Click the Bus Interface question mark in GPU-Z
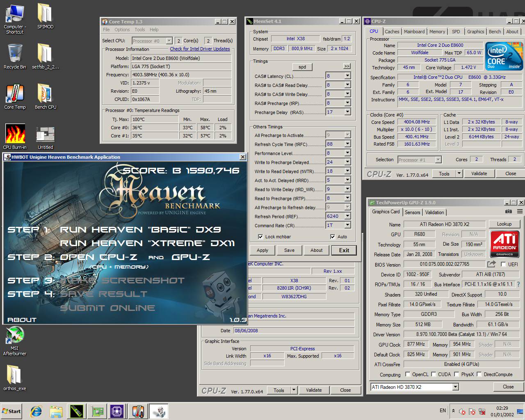 pyautogui.click(x=518, y=284)
